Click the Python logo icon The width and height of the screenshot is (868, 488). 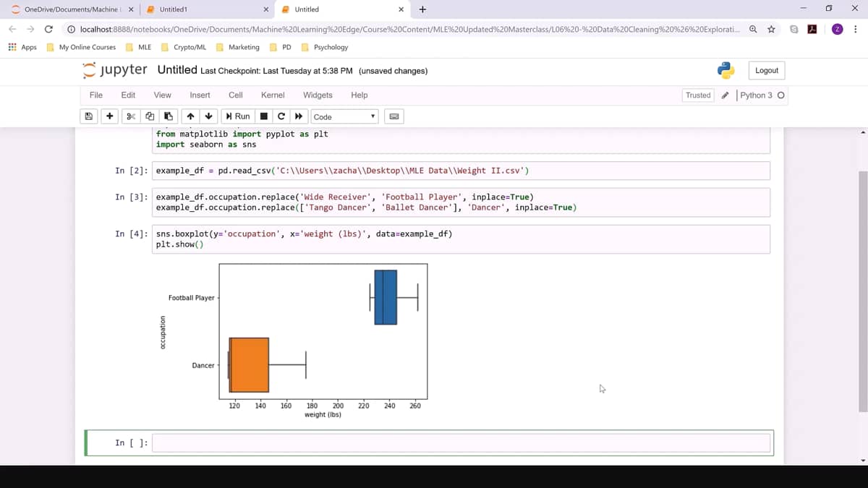[x=726, y=70]
